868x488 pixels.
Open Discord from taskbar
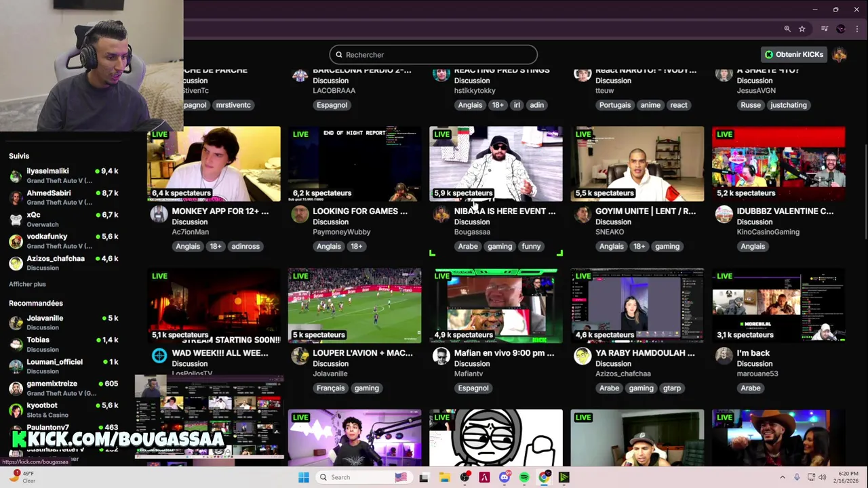pos(505,477)
